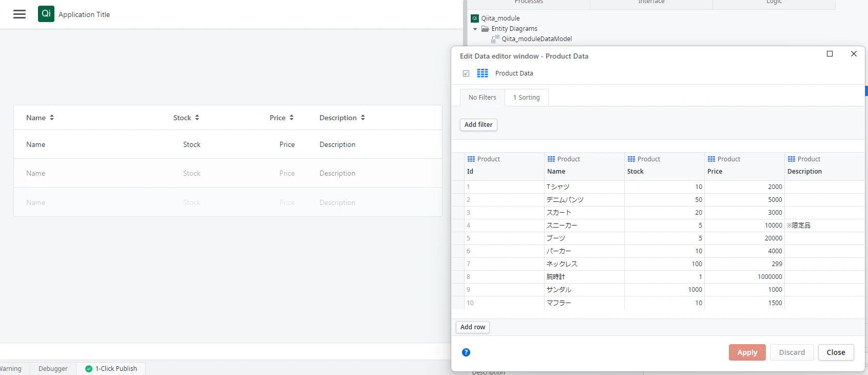This screenshot has width=868, height=375.
Task: Switch to the 1 Sorting tab
Action: pos(527,98)
